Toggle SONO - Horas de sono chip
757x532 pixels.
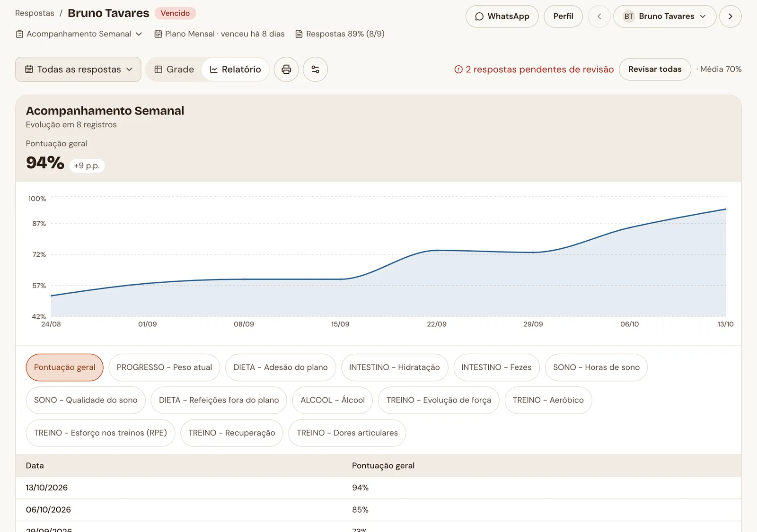tap(596, 367)
